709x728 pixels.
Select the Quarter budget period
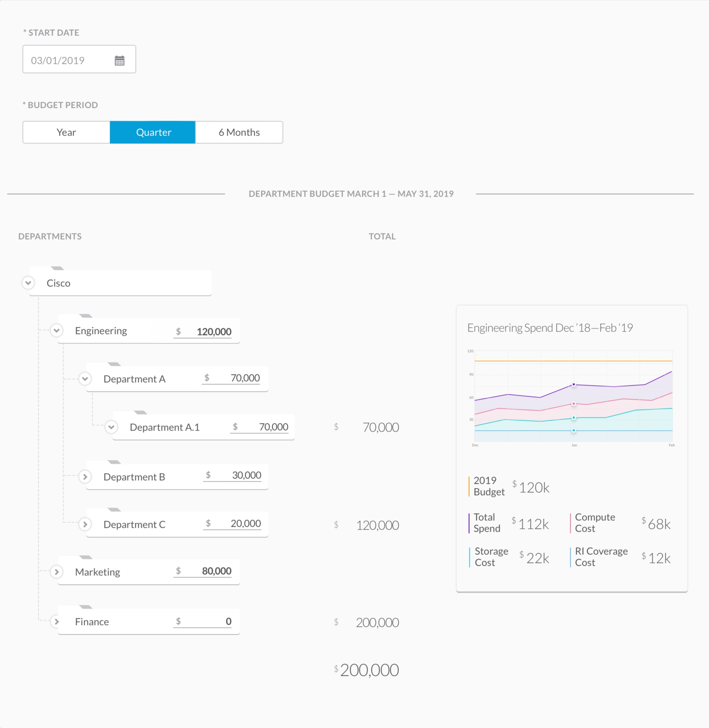(x=153, y=132)
